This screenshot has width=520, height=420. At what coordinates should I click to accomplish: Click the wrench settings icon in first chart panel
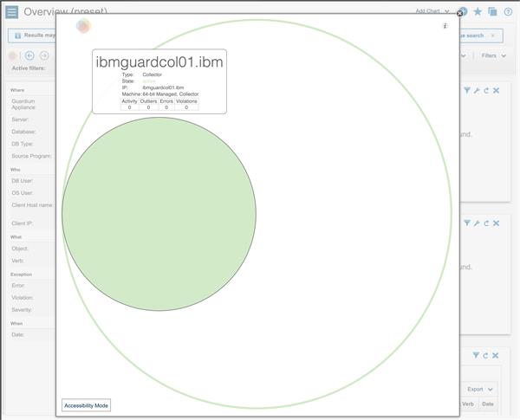(x=477, y=91)
